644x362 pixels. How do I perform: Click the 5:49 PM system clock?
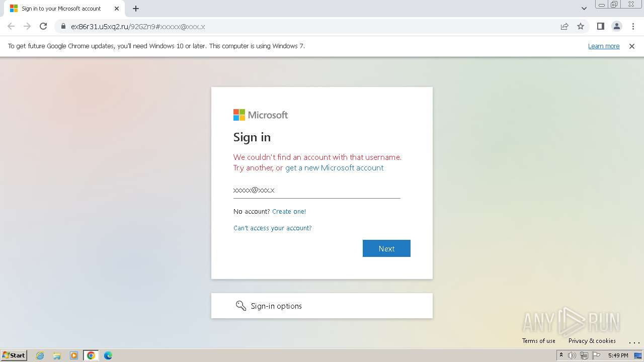coord(618,355)
